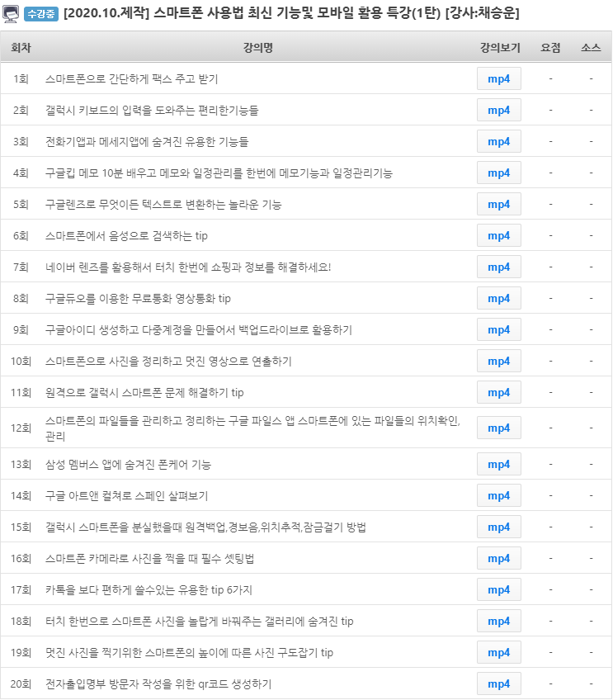The width and height of the screenshot is (613, 700).
Task: Play mp4 for 10회 사진 정리 lecture
Action: click(x=499, y=361)
